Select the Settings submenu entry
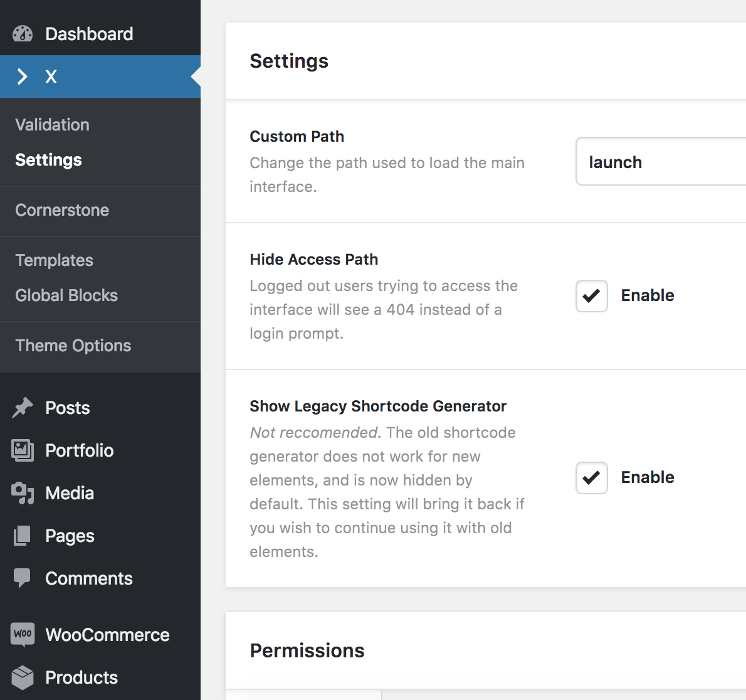 point(49,160)
